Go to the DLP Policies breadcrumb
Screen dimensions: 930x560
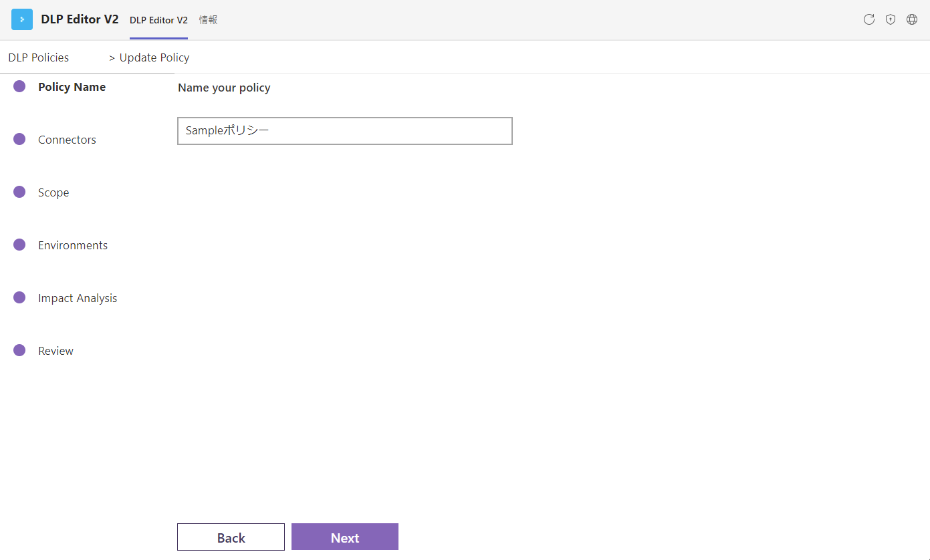click(39, 57)
